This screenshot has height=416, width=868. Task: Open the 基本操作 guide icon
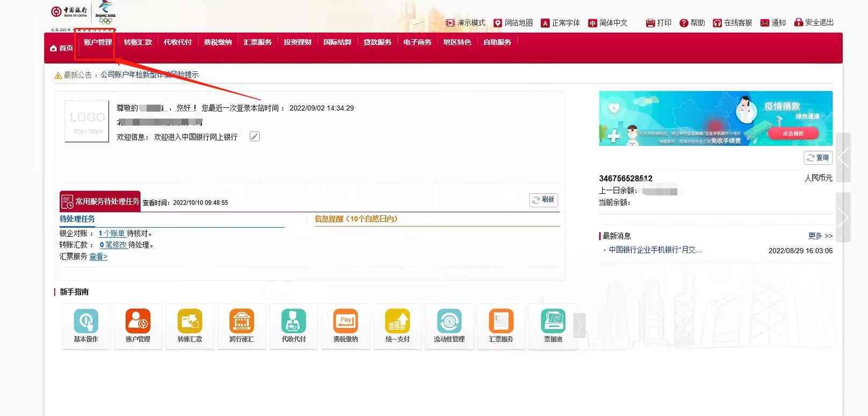click(86, 322)
